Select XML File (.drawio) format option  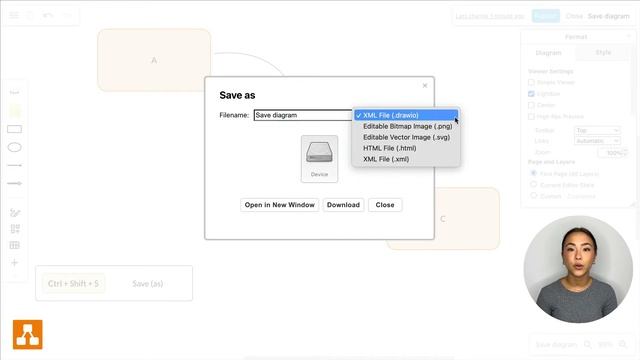click(x=406, y=116)
